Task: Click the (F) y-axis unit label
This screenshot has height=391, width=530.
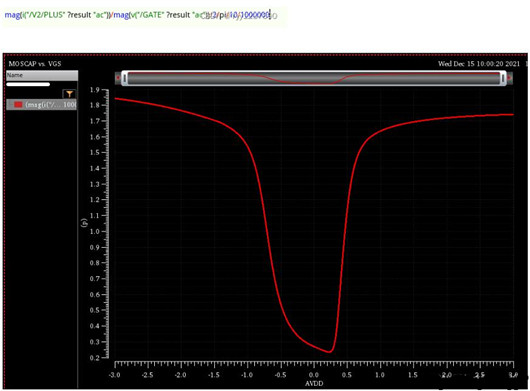Action: point(84,222)
